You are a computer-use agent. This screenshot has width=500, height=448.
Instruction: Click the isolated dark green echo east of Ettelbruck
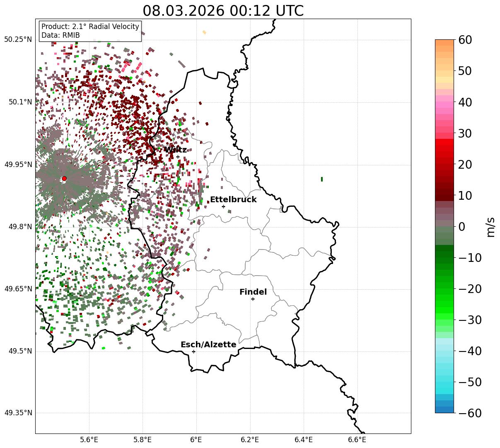[322, 179]
